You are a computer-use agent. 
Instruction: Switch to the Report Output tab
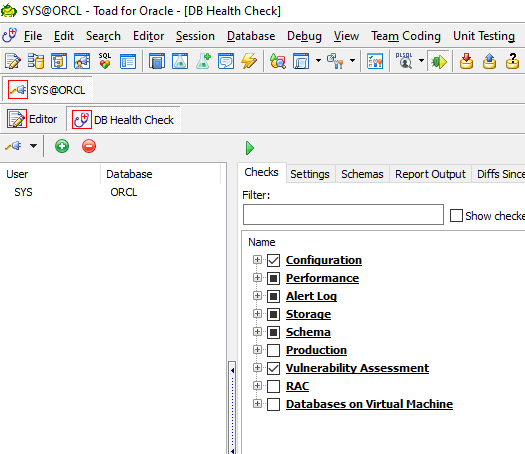tap(430, 174)
